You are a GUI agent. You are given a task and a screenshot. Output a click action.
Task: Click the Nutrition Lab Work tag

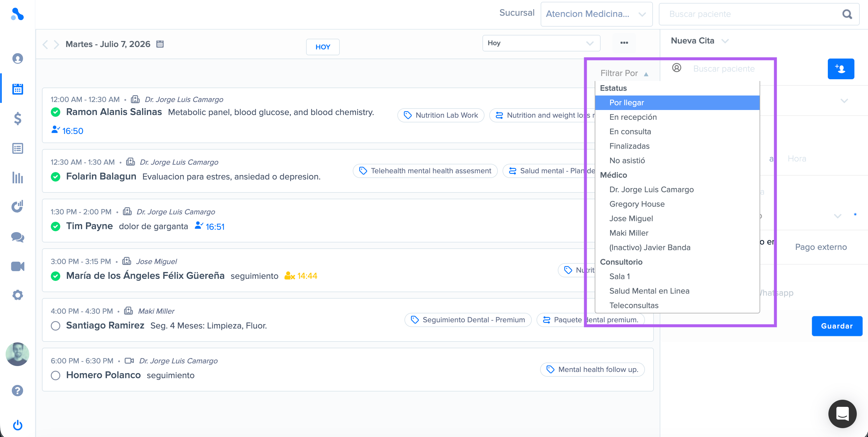(441, 115)
